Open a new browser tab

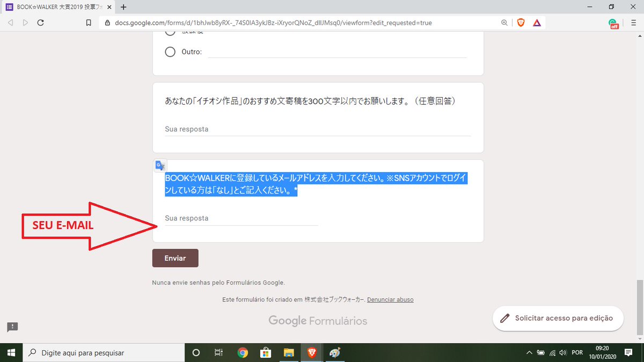click(123, 7)
